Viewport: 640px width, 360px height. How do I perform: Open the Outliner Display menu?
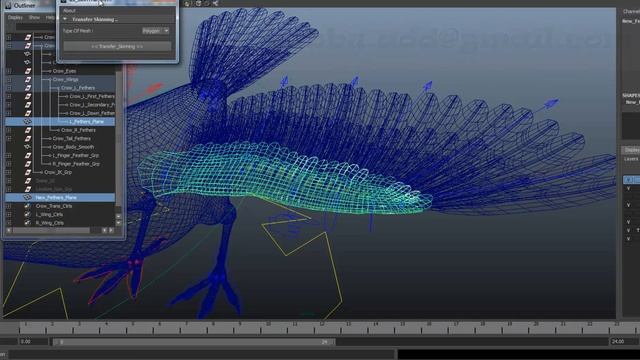[x=15, y=18]
